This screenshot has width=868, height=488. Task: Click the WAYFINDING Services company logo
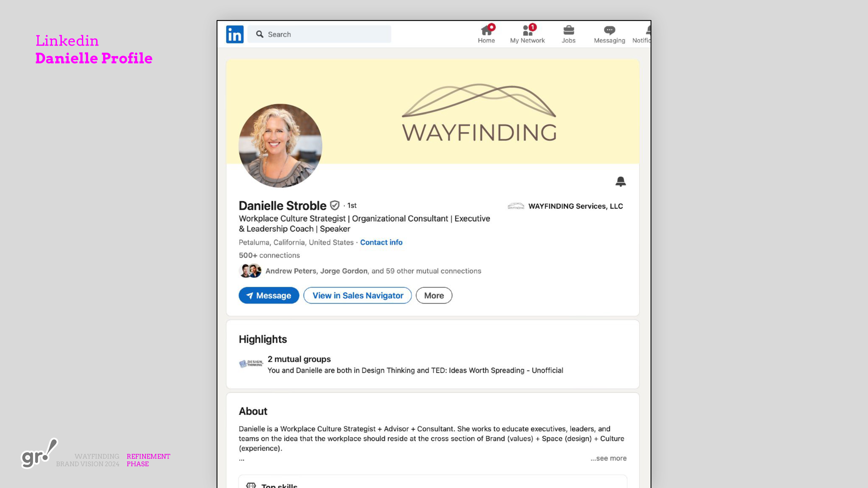click(516, 206)
